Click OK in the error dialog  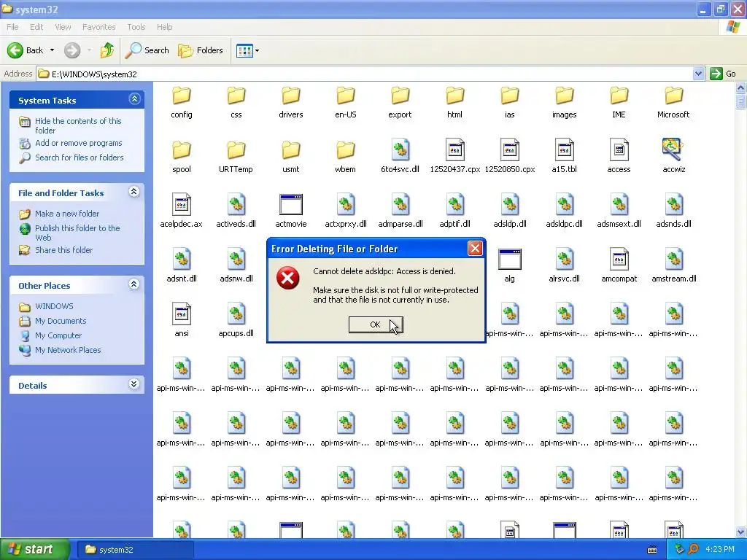tap(376, 324)
